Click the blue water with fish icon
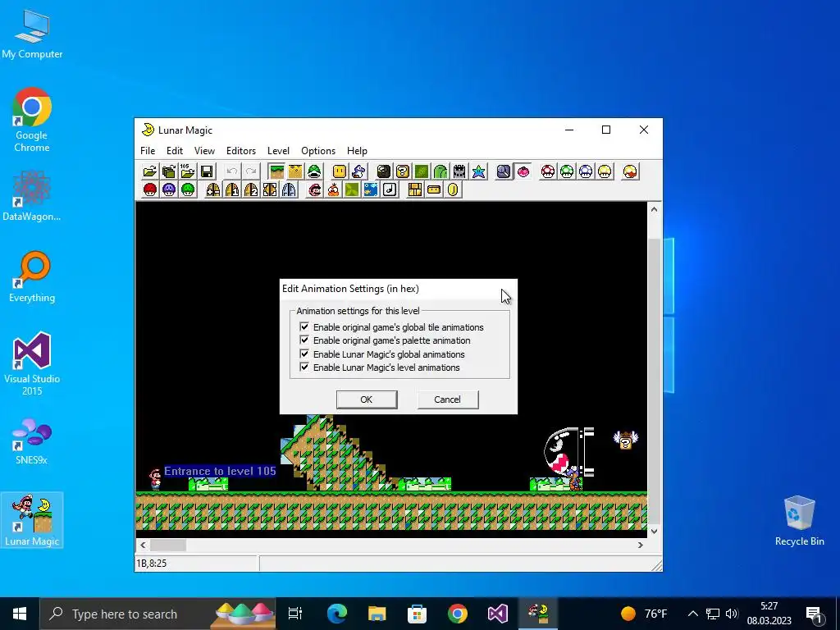Viewport: 840px width, 630px height. (371, 189)
